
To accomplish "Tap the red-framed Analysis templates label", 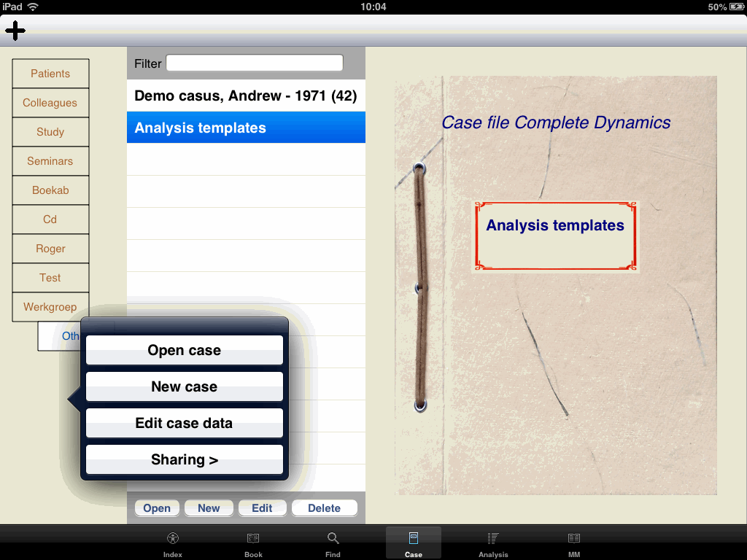I will [x=555, y=236].
